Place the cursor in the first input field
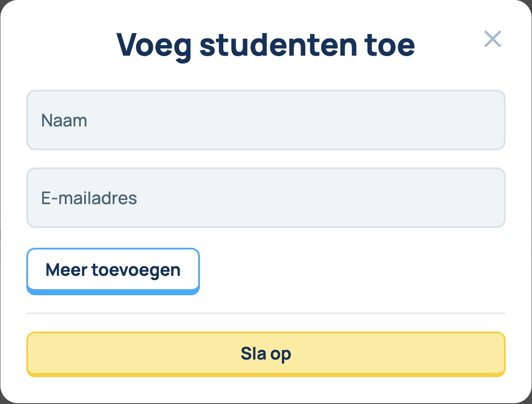This screenshot has height=404, width=532. click(266, 120)
